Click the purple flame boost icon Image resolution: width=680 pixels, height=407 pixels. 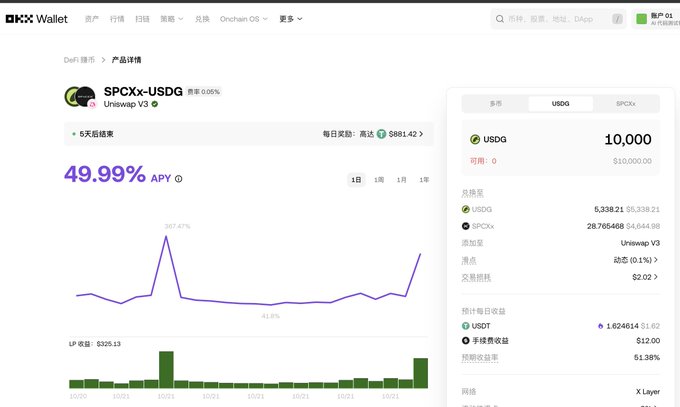click(600, 326)
